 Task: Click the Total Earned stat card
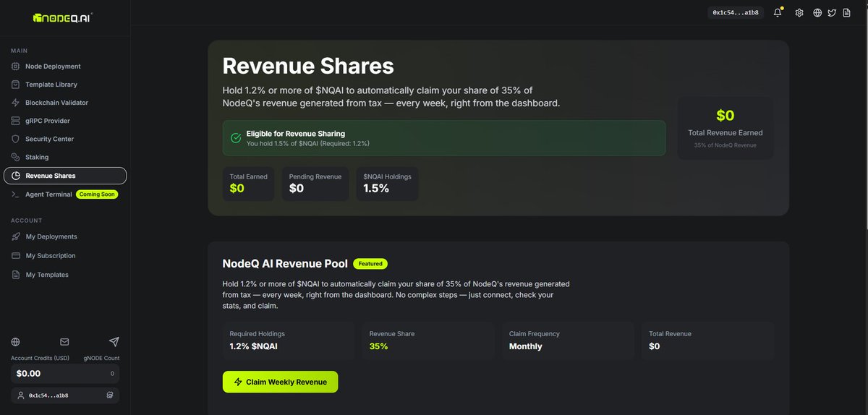click(248, 184)
